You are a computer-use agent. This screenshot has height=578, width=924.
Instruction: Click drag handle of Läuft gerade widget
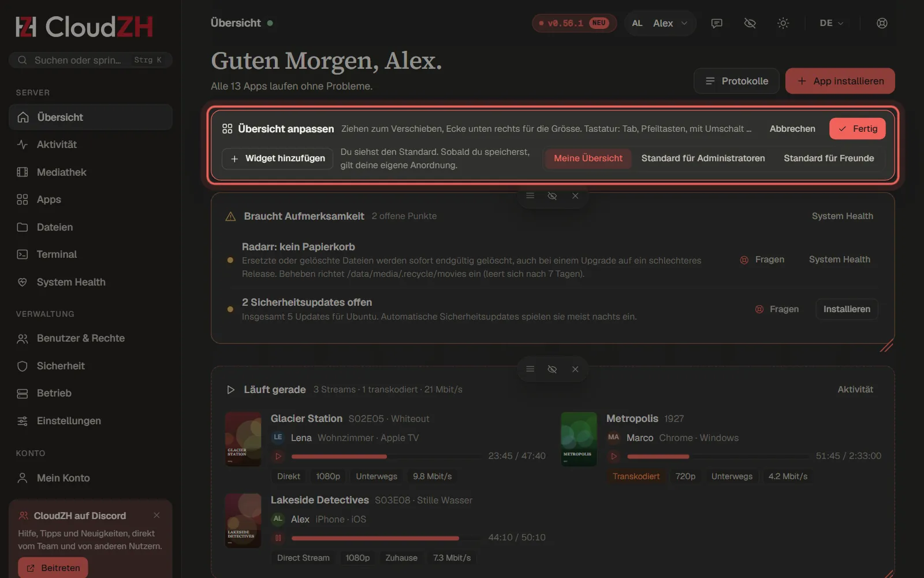coord(530,369)
